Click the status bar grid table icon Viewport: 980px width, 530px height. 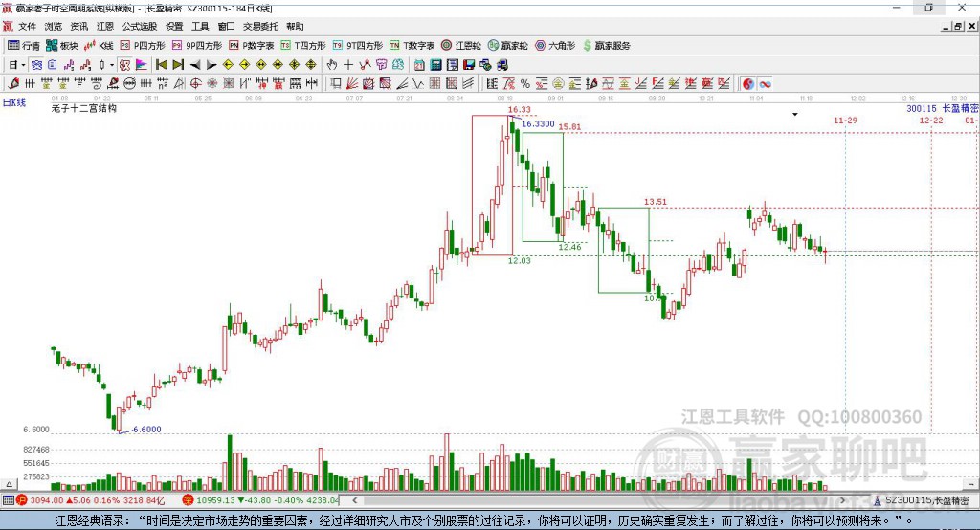pos(8,500)
